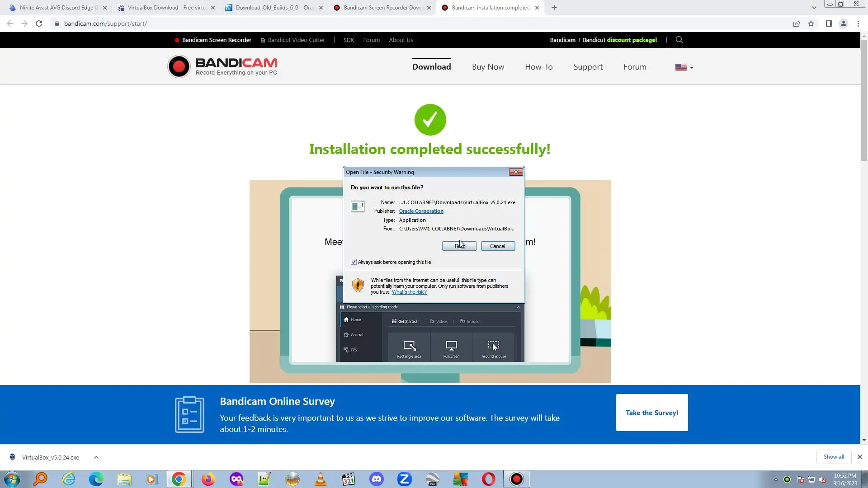Click the page vertical scrollbar thumb

point(864,99)
